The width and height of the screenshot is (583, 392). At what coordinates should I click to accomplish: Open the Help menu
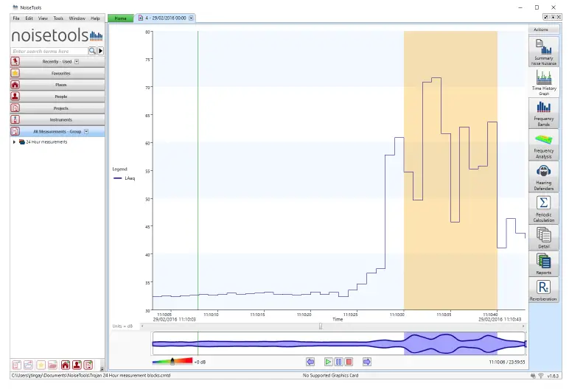[x=95, y=18]
